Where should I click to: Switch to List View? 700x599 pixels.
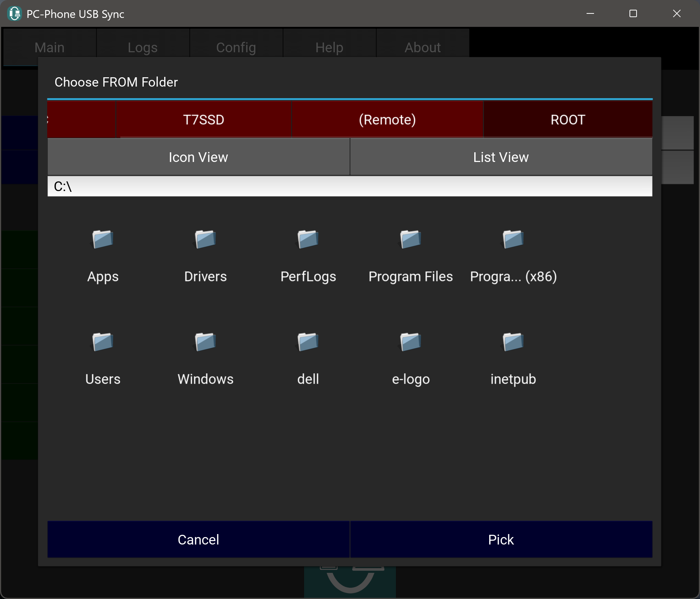[x=501, y=157]
